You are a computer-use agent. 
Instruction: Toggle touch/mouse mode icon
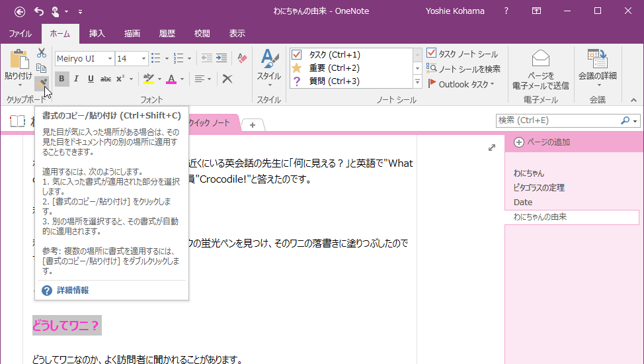(55, 11)
